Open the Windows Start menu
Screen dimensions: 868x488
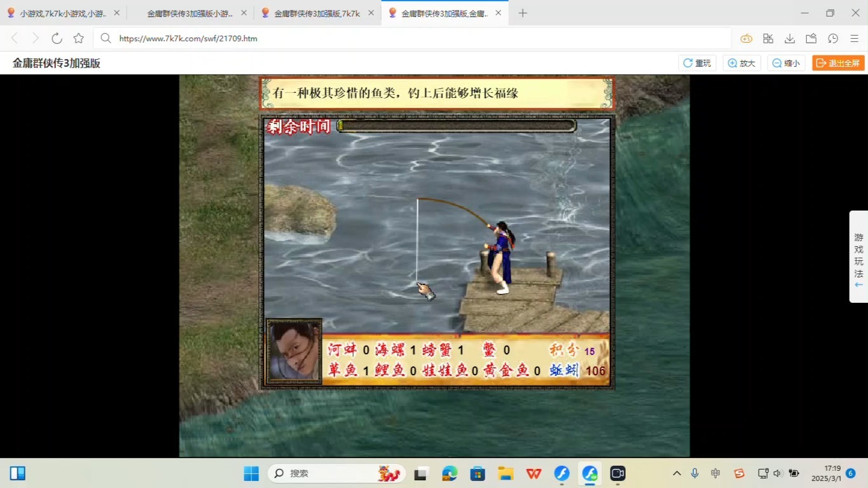coord(251,473)
